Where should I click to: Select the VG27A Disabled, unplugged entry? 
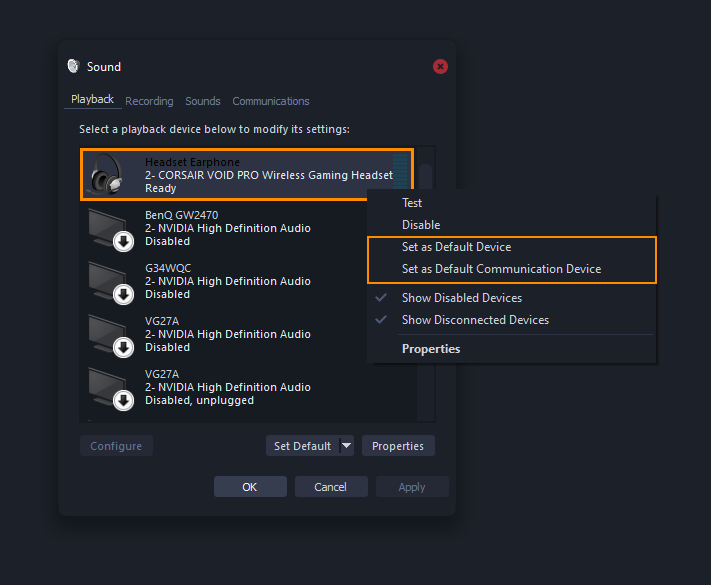(x=248, y=388)
